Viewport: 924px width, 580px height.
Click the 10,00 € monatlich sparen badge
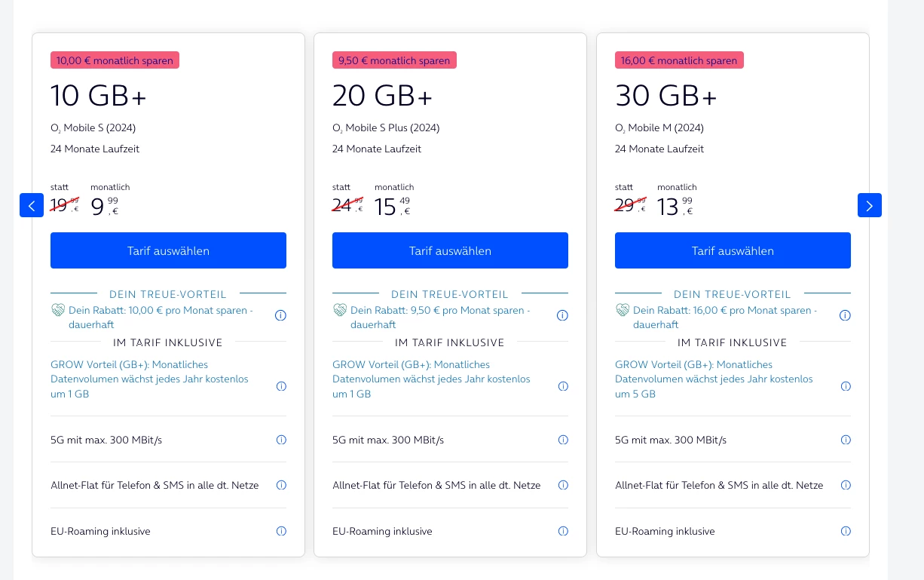pos(115,60)
